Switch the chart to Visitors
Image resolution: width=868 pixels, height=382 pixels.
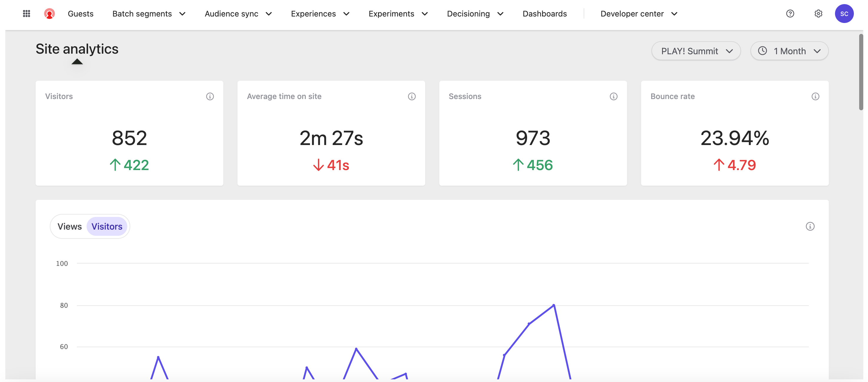pyautogui.click(x=107, y=226)
